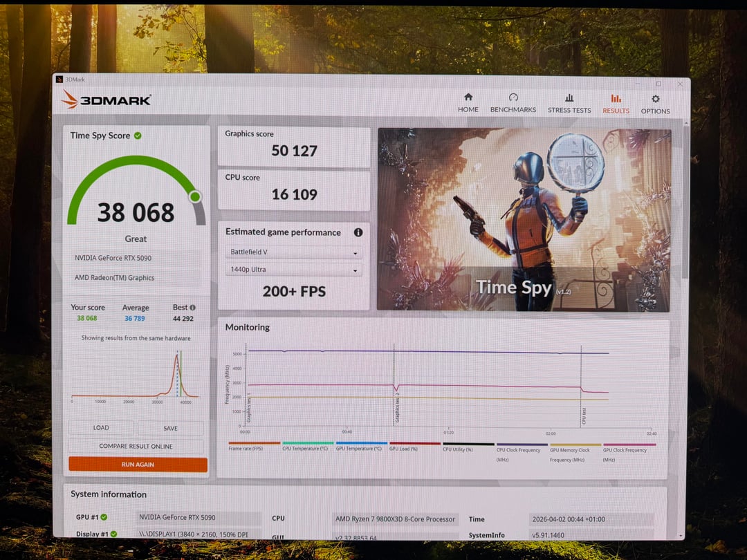Click the info icon beside Best score
Viewport: 747px width, 560px height.
[x=193, y=308]
